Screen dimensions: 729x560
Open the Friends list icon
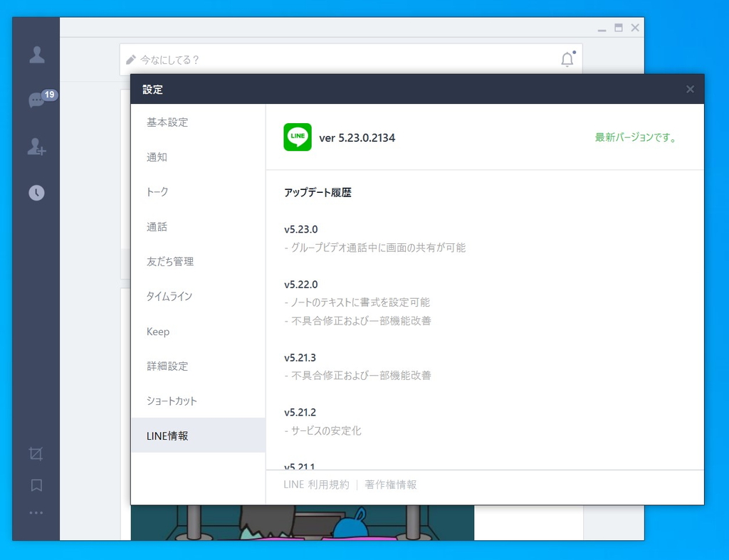(36, 56)
